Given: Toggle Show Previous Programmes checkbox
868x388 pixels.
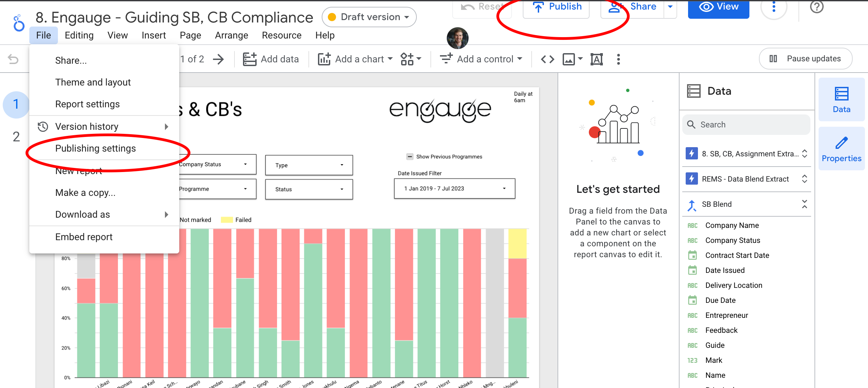Looking at the screenshot, I should coord(410,157).
